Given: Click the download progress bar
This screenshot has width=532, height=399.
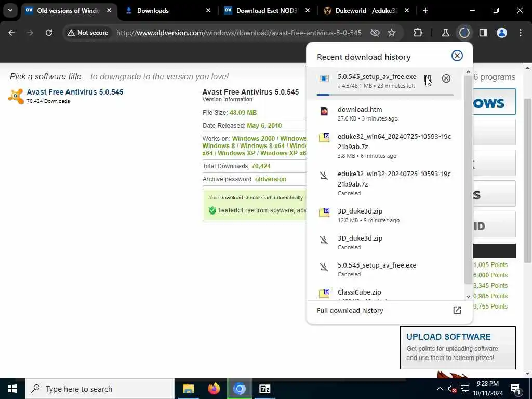Looking at the screenshot, I should [385, 95].
